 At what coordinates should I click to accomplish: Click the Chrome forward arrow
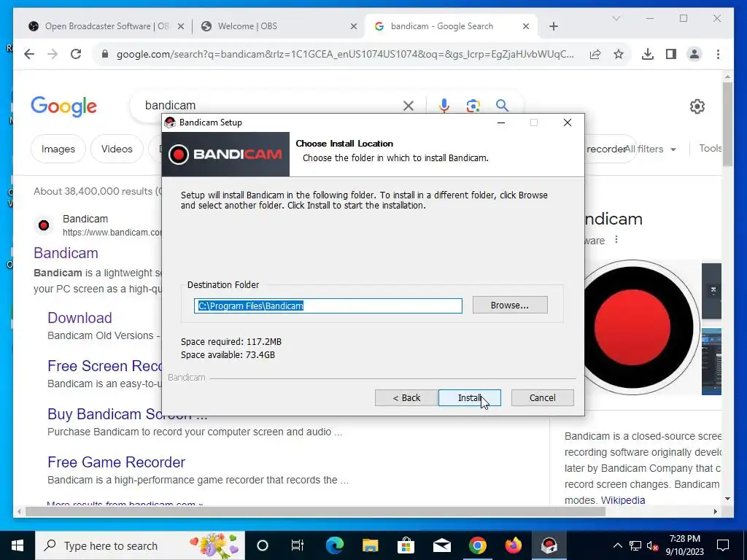point(53,54)
